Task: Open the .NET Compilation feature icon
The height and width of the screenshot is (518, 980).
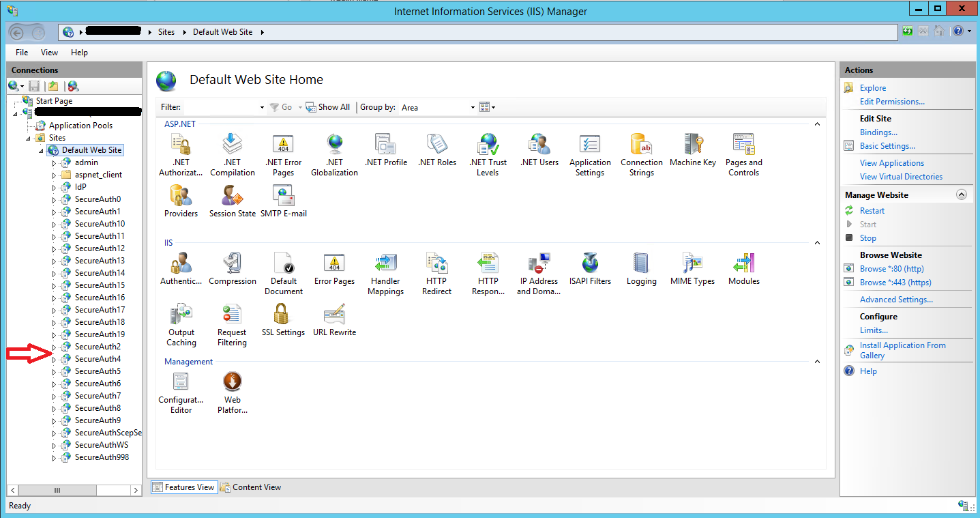Action: click(x=233, y=155)
